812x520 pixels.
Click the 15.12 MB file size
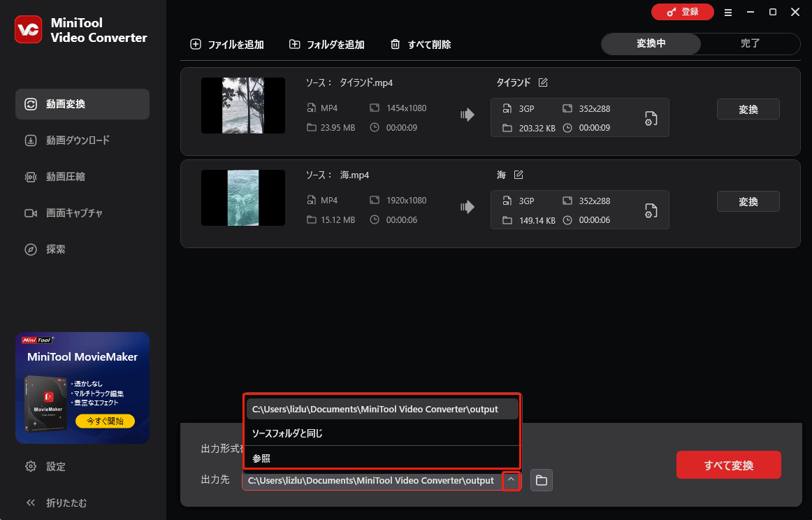click(338, 219)
